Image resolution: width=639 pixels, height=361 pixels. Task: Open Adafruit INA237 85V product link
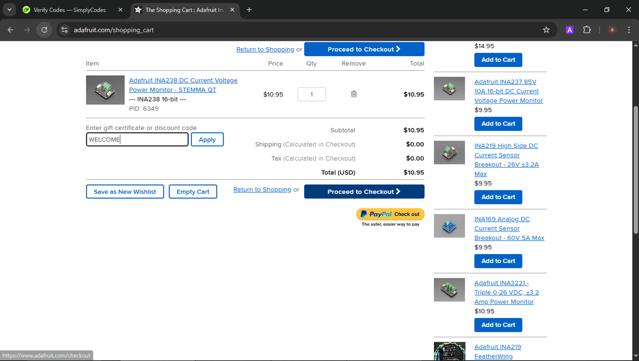508,91
